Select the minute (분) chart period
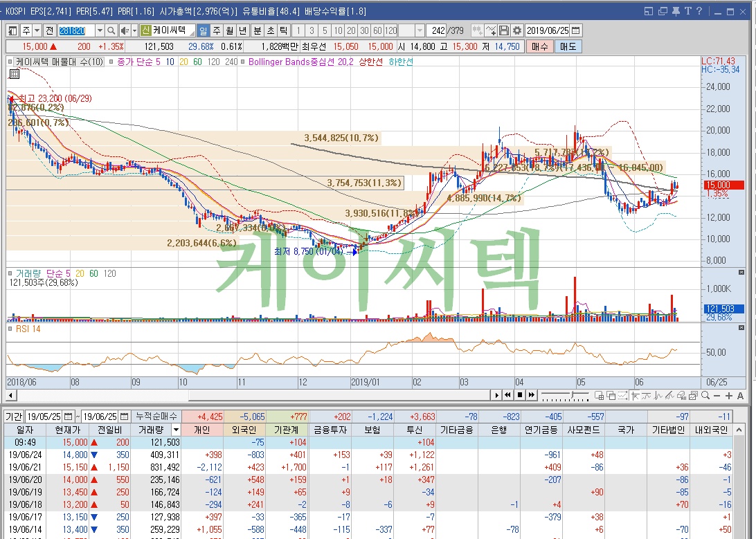Image resolution: width=756 pixels, height=539 pixels. coord(258,31)
